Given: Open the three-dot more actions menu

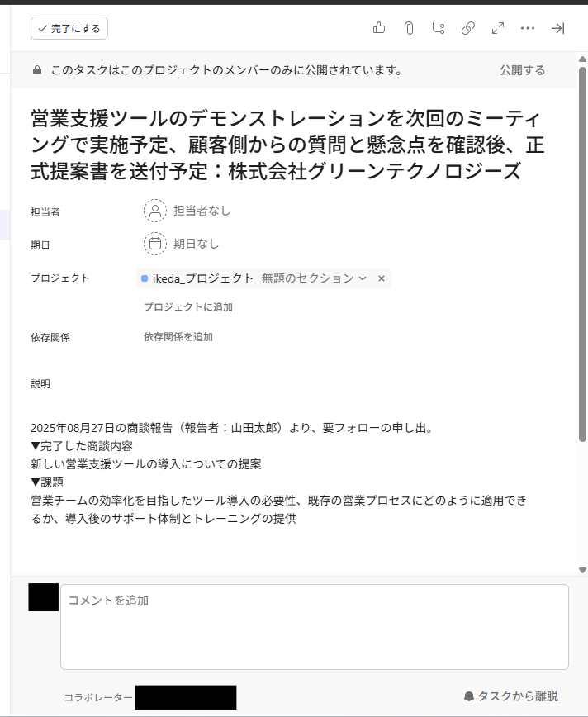Looking at the screenshot, I should (x=527, y=28).
